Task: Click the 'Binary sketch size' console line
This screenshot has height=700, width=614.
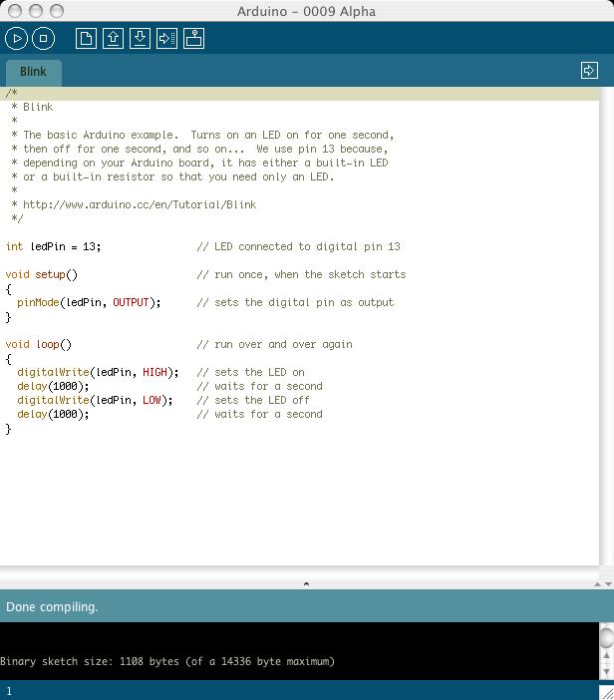Action: click(x=167, y=661)
